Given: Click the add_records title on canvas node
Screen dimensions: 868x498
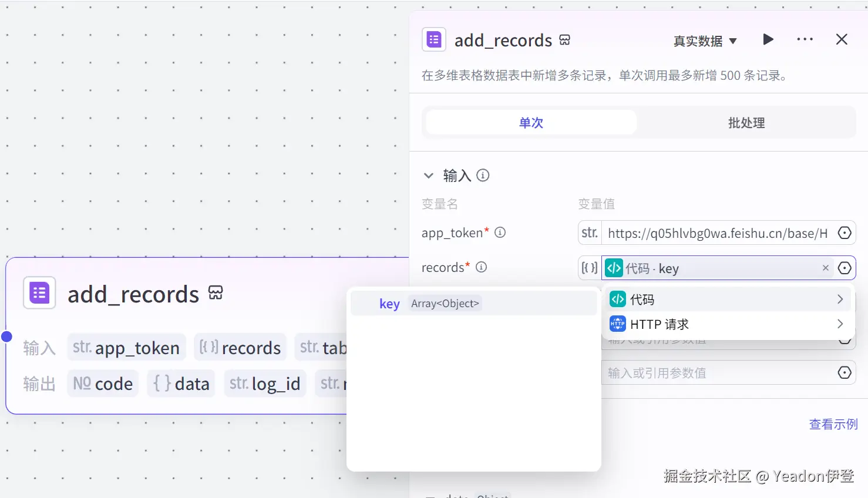Looking at the screenshot, I should pos(133,294).
